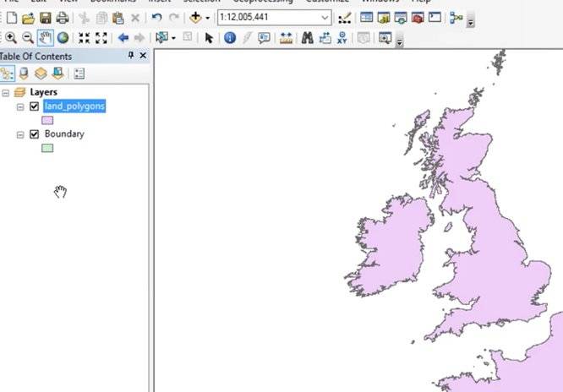Switch TOC to List By Drawing Order

pyautogui.click(x=7, y=73)
